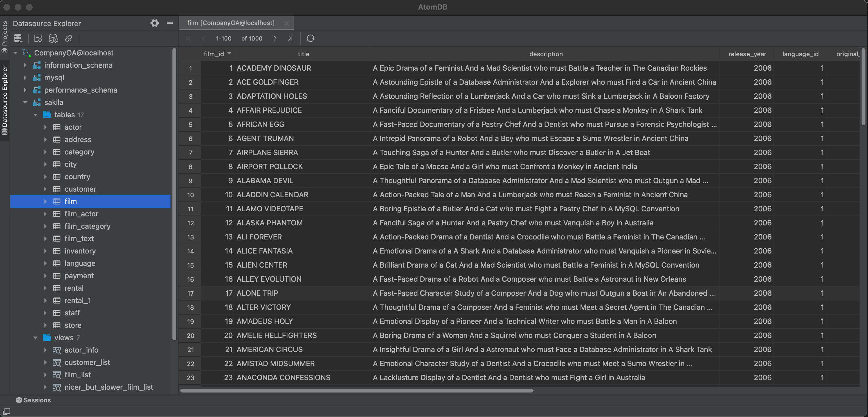Open the Sessions panel

pos(33,400)
